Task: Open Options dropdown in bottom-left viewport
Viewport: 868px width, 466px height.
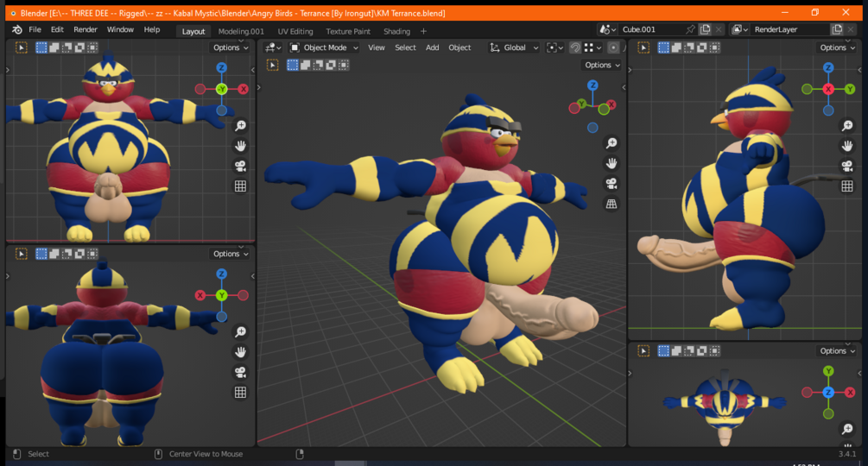Action: [x=231, y=254]
